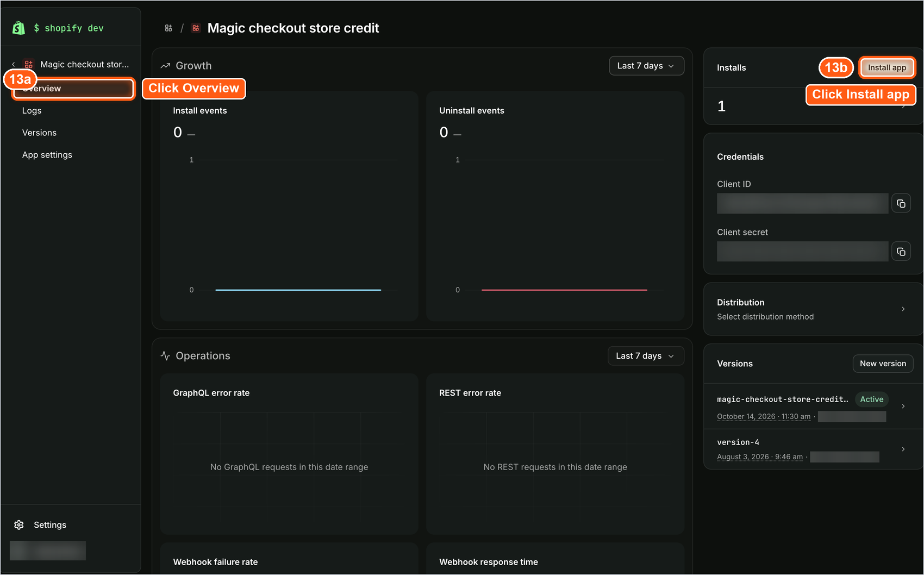Click the Magic checkout store credit title
Screen dimensions: 924x575
tap(293, 28)
